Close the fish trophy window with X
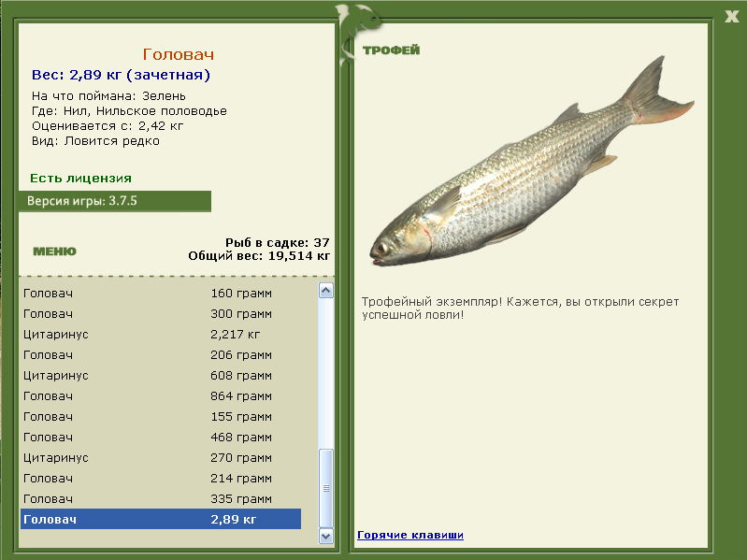This screenshot has height=560, width=747. (x=731, y=17)
